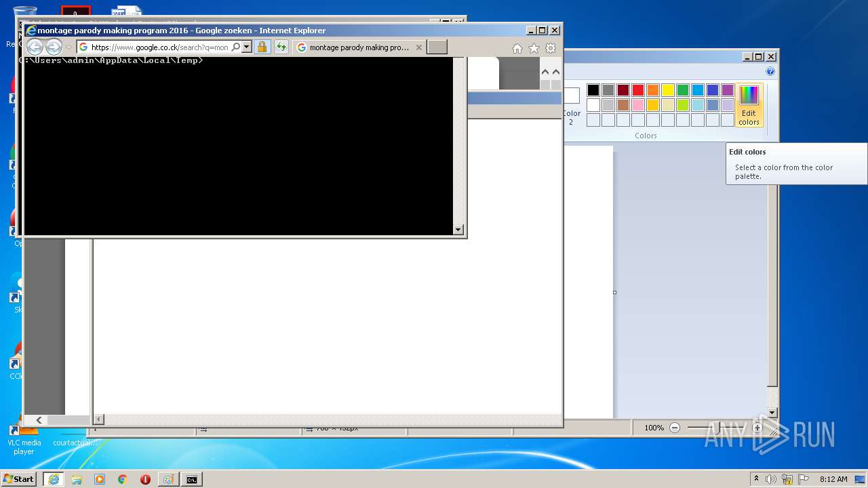The height and width of the screenshot is (488, 868).
Task: Pick the indigo color swatch
Action: (x=713, y=90)
